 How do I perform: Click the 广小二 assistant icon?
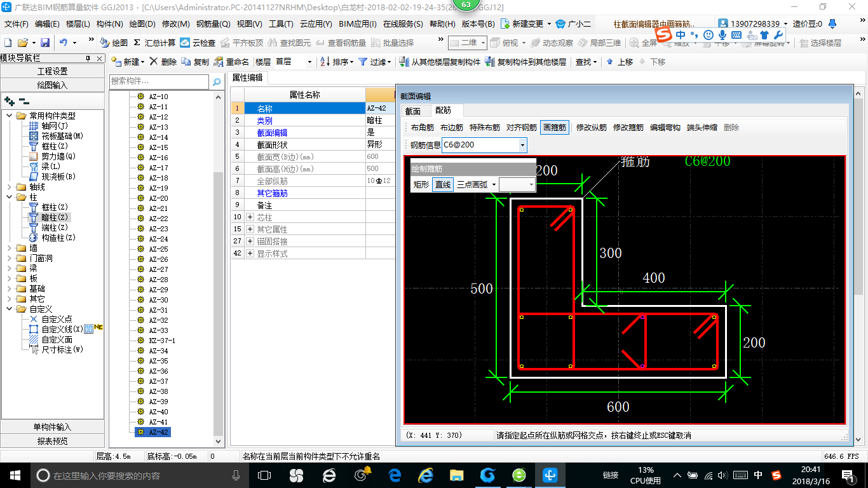(573, 24)
